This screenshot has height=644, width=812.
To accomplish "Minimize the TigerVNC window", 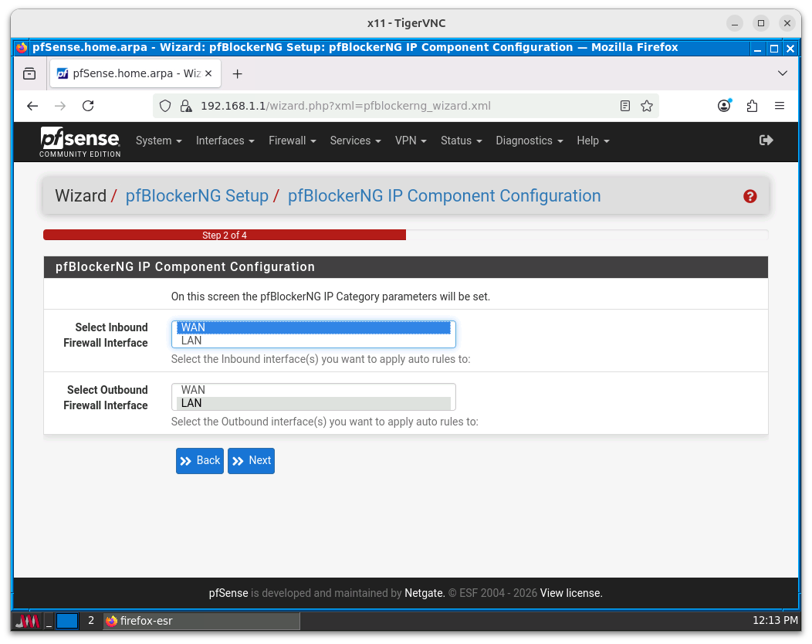I will point(734,23).
